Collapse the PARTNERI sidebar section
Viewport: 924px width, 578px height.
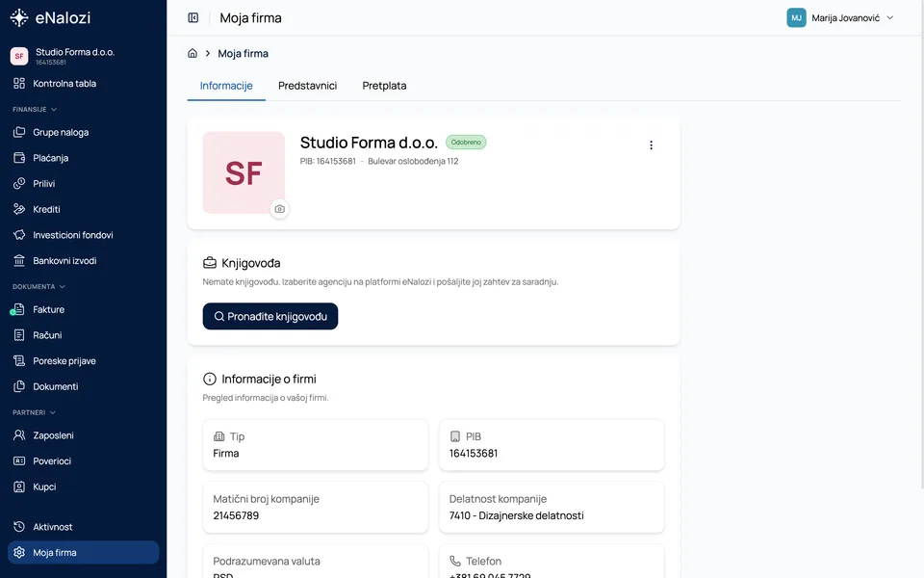[35, 413]
